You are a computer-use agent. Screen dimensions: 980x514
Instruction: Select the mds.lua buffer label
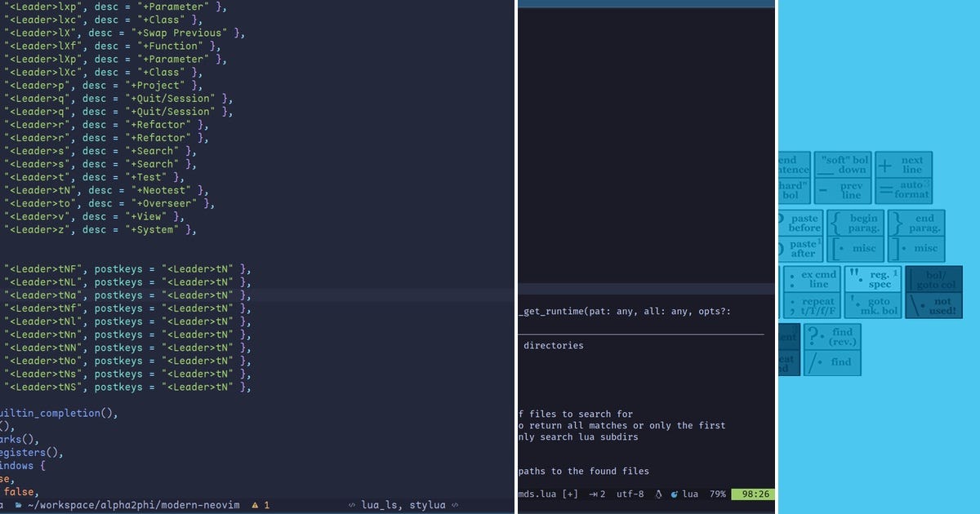click(x=535, y=494)
